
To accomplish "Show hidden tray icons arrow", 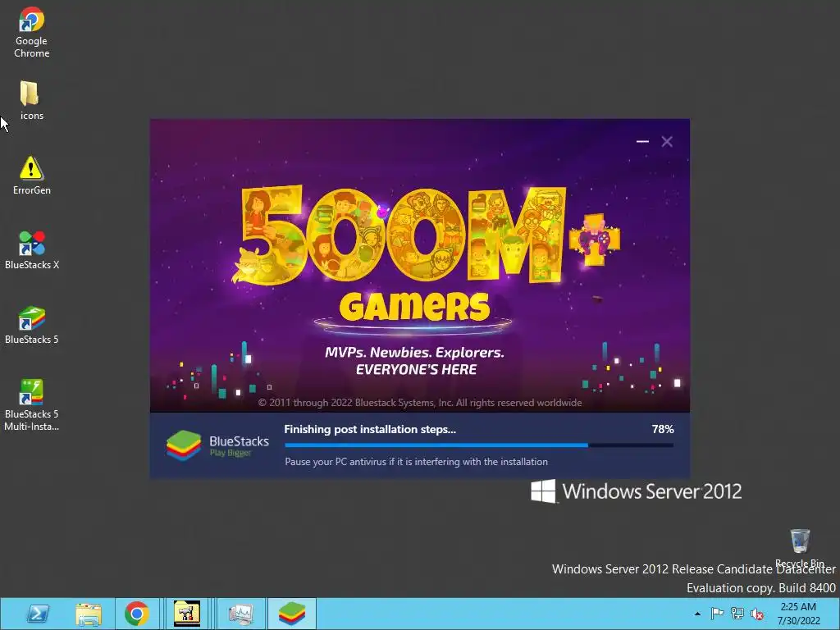I will click(697, 614).
